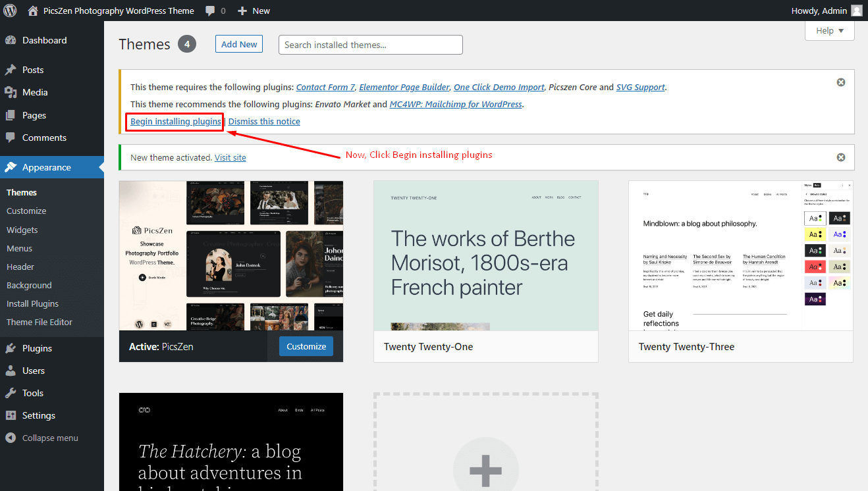Dismiss the required plugins notice with X

(x=841, y=82)
